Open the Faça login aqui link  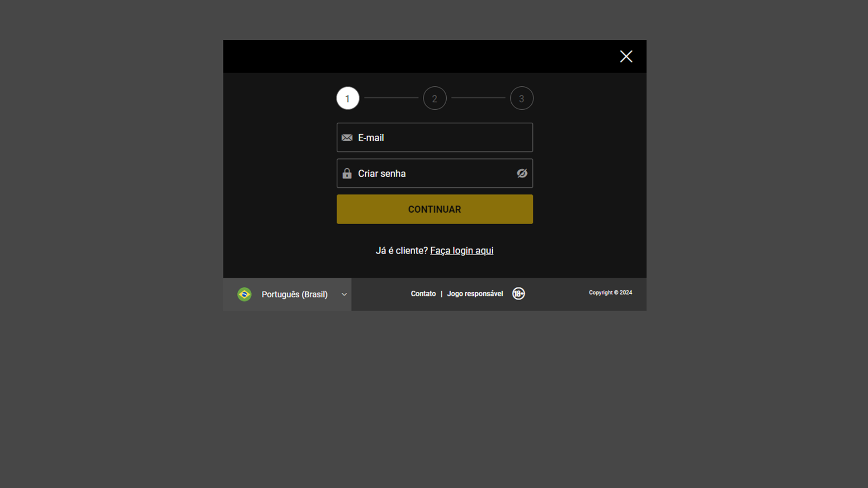462,251
